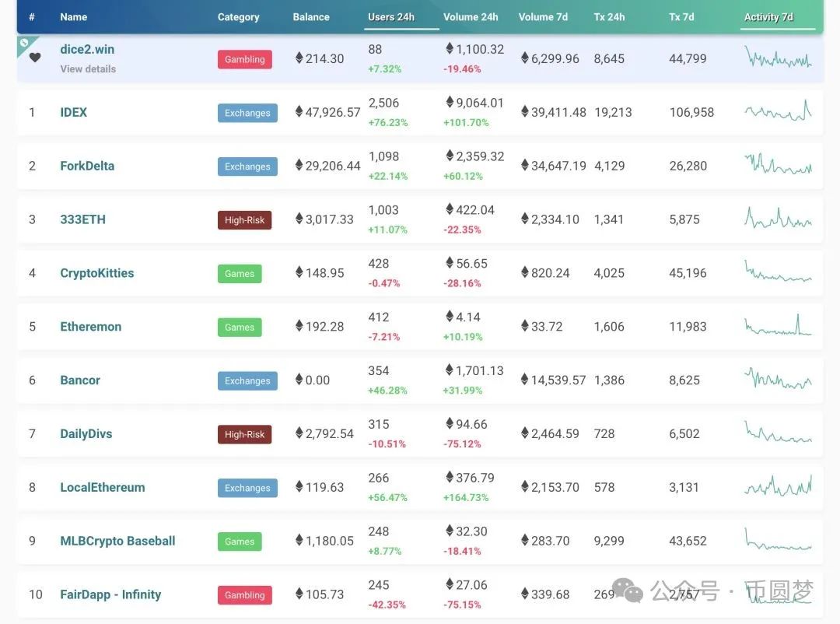Sort the list by Balance column
Screen dimensions: 840x624
pos(311,17)
